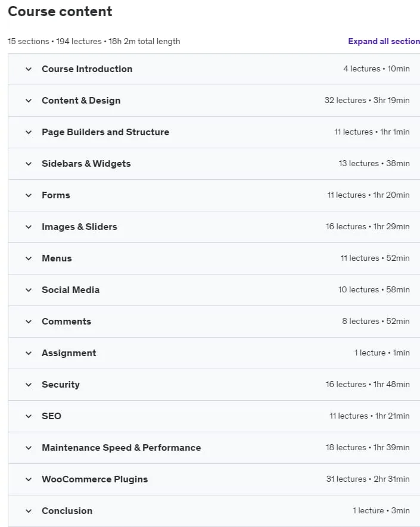The width and height of the screenshot is (420, 527).
Task: Expand the Course Introduction section chevron
Action: click(x=29, y=69)
